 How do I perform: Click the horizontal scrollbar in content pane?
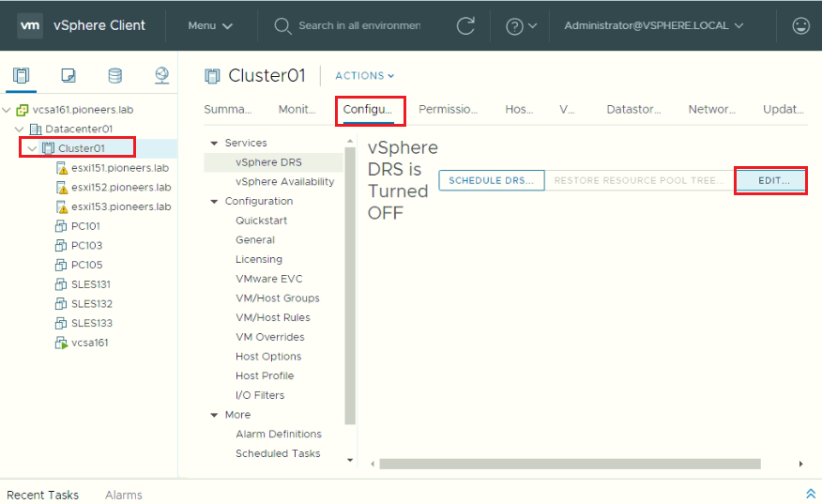(570, 465)
